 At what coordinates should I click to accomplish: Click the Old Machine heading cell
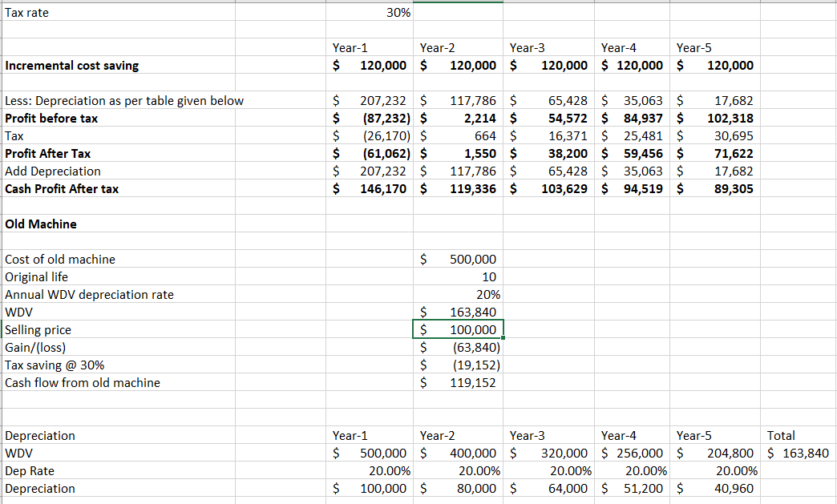coord(41,224)
